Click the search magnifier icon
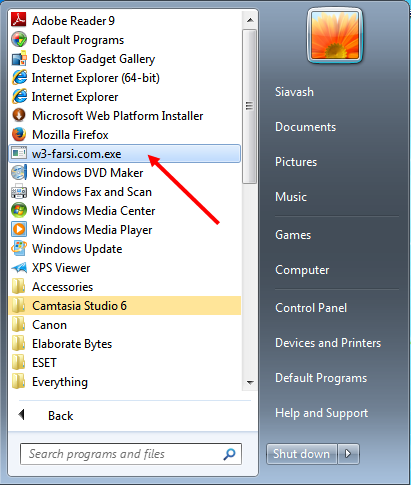 coord(229,454)
